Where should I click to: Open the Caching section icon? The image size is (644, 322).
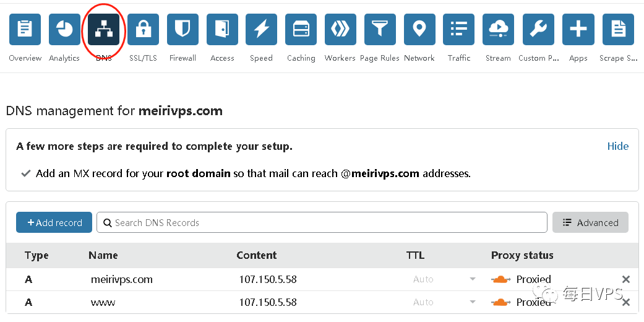point(301,29)
